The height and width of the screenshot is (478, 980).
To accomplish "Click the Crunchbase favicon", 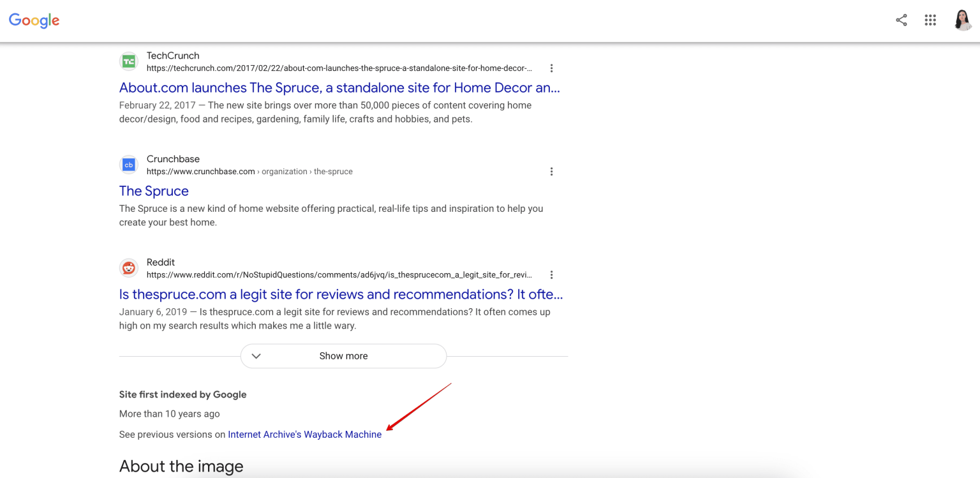I will click(129, 165).
